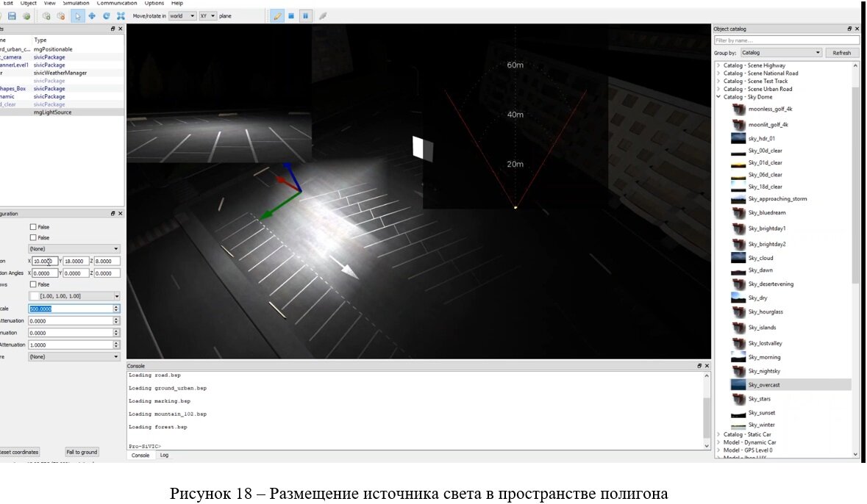Click the 'Filter by name...' search box
The image size is (867, 504).
click(786, 40)
